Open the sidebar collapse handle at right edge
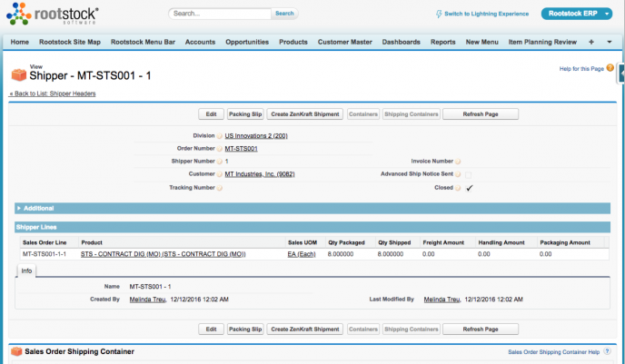This screenshot has width=625, height=364. click(621, 74)
